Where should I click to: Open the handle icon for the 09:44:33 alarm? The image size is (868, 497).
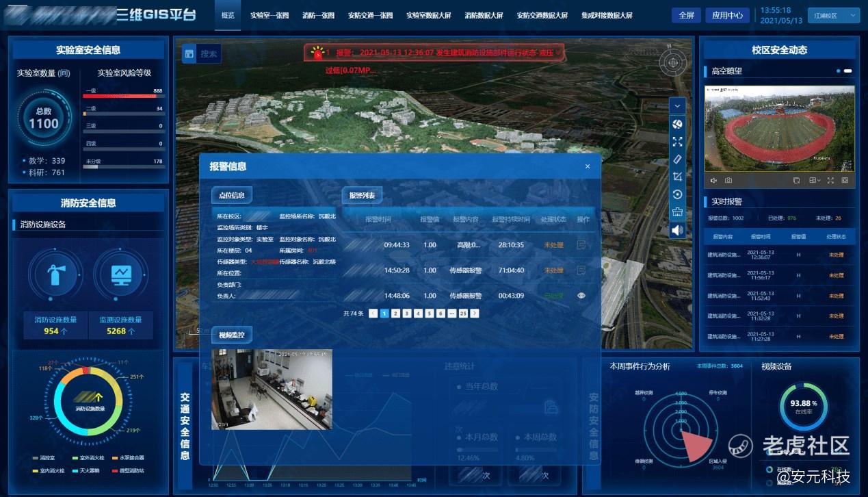581,244
